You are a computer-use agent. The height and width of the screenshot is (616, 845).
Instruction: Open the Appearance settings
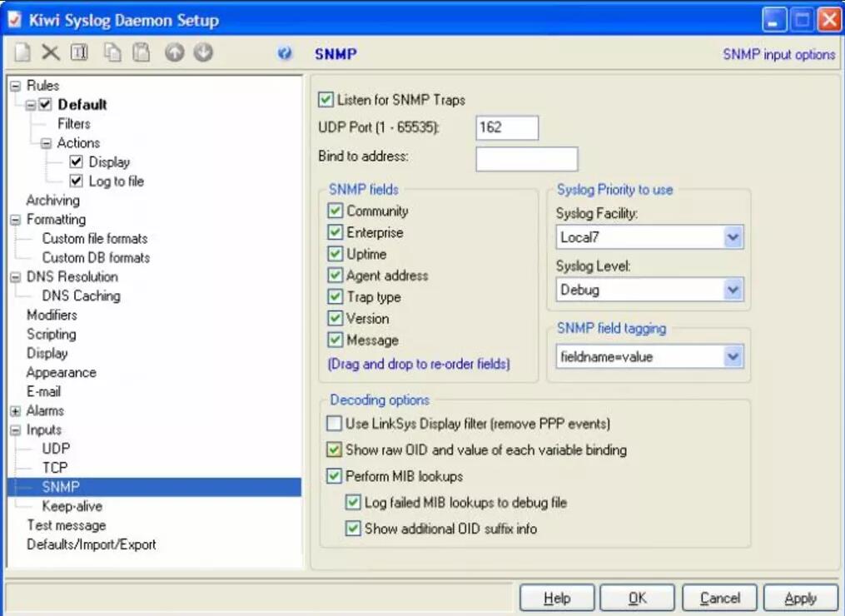[61, 372]
